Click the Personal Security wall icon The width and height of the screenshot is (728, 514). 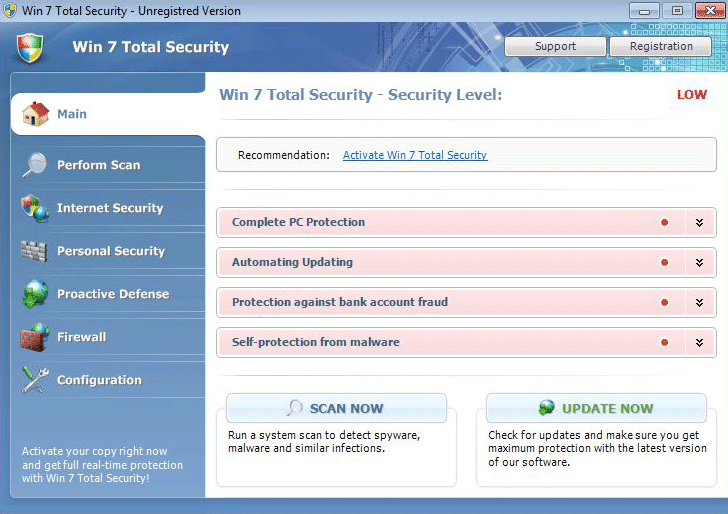click(x=35, y=251)
